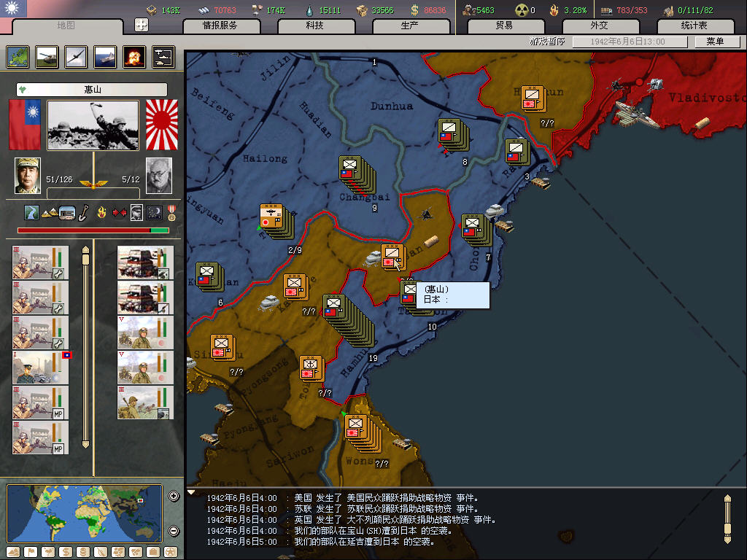Click the medal experience icon

click(171, 212)
